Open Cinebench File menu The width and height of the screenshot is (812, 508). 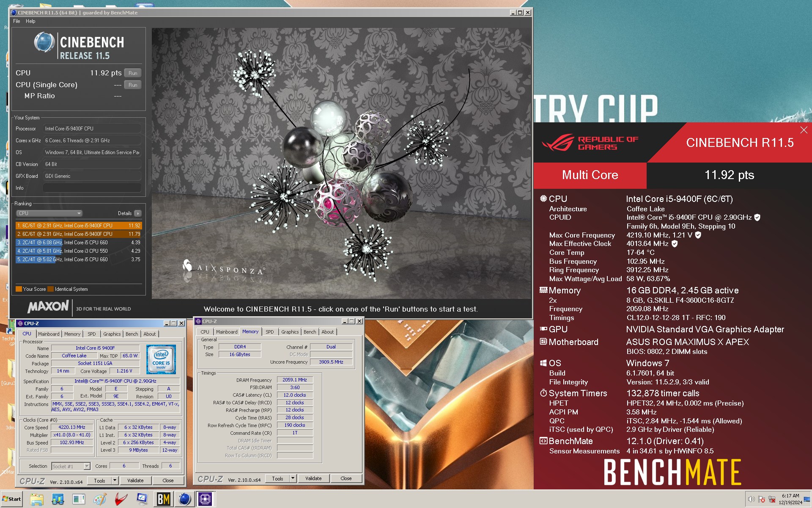(x=16, y=21)
